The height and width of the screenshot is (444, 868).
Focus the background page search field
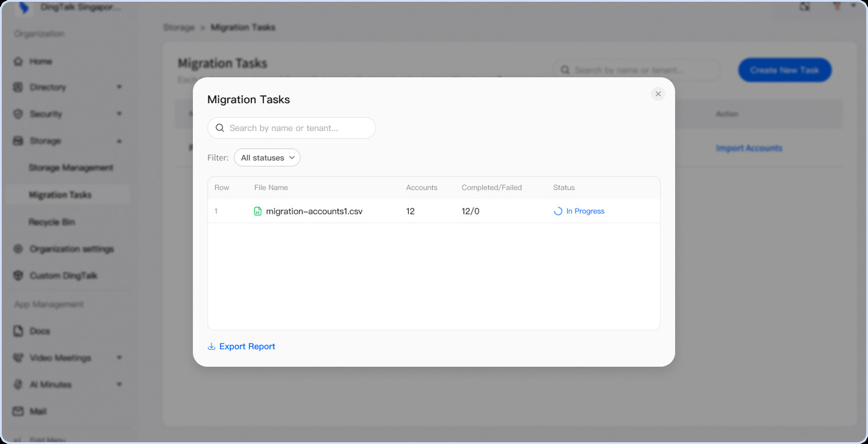pyautogui.click(x=637, y=70)
